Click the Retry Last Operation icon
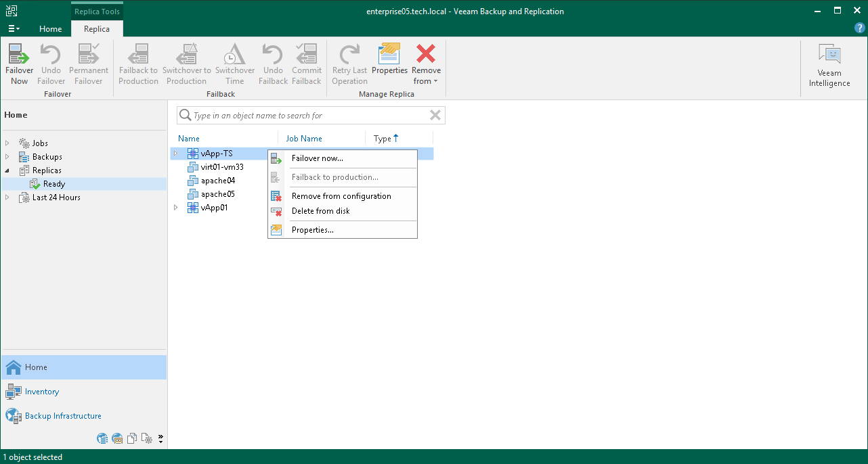Screen dimensions: 868x464 349,65
